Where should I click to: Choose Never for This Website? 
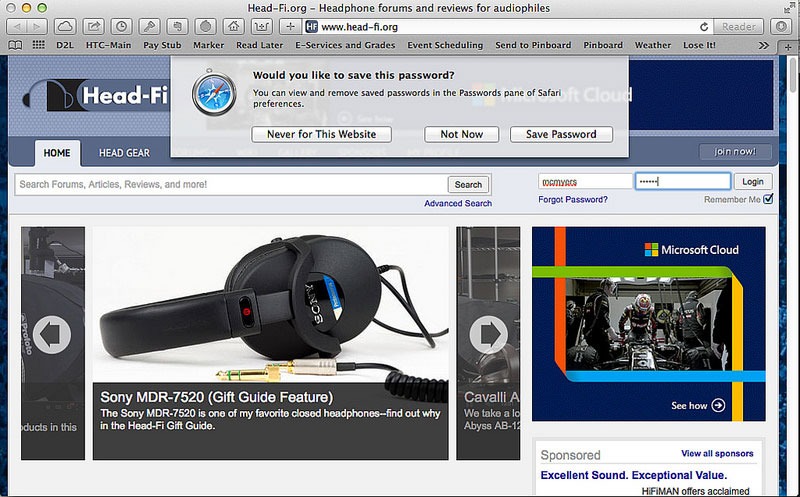click(x=321, y=134)
